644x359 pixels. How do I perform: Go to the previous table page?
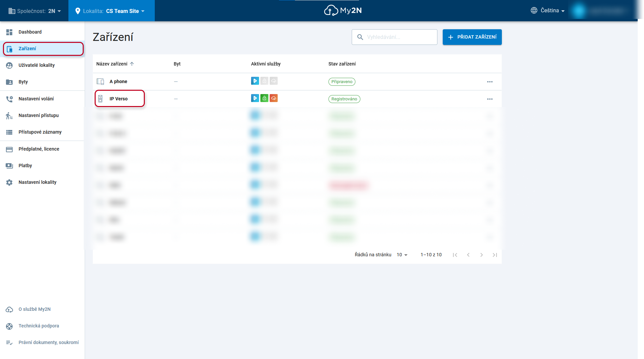click(468, 255)
